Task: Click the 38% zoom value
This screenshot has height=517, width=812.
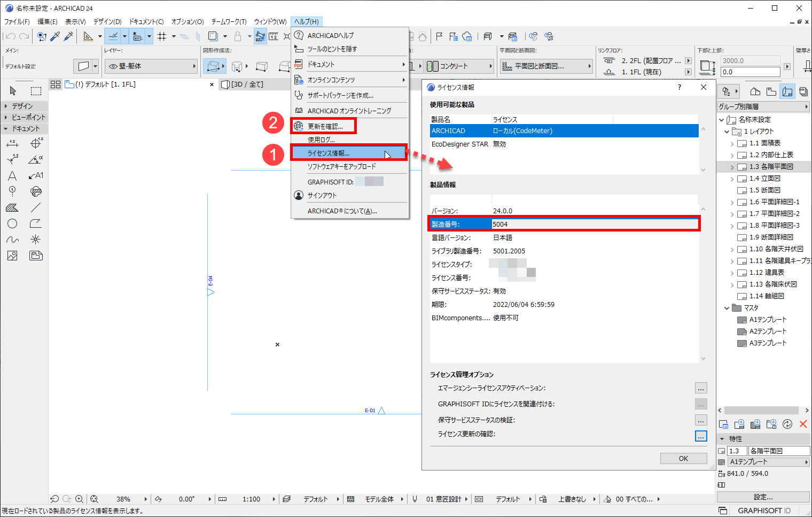Action: click(x=123, y=499)
